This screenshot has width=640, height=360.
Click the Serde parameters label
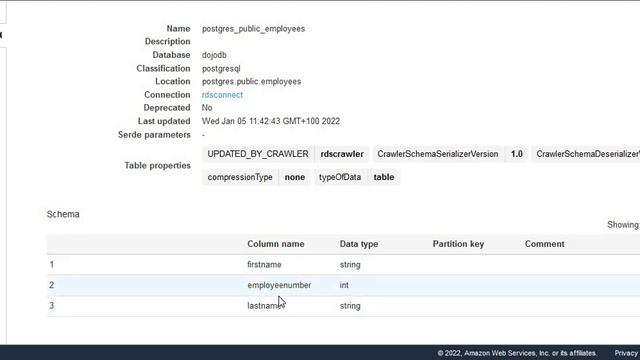[x=154, y=135]
